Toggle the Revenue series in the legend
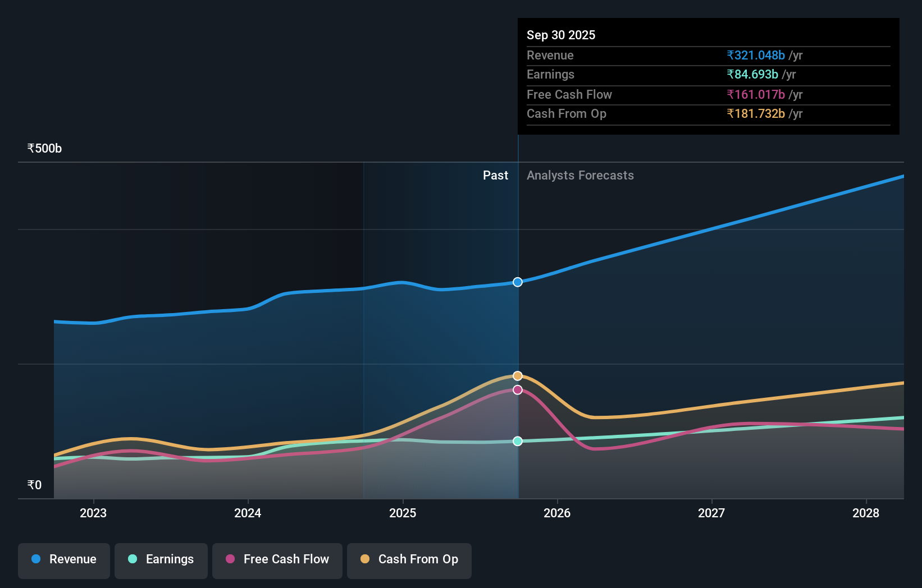The width and height of the screenshot is (922, 588). pyautogui.click(x=63, y=560)
